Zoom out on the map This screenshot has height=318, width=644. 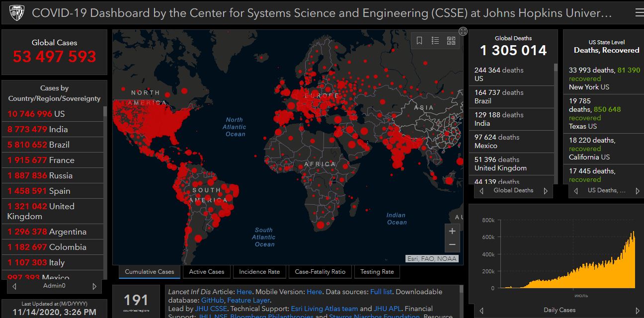pos(452,244)
